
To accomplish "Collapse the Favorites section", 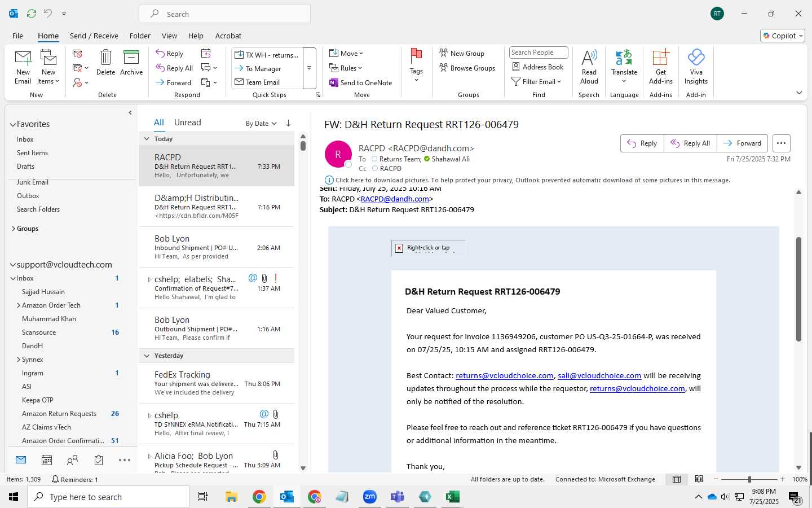I will (x=12, y=125).
